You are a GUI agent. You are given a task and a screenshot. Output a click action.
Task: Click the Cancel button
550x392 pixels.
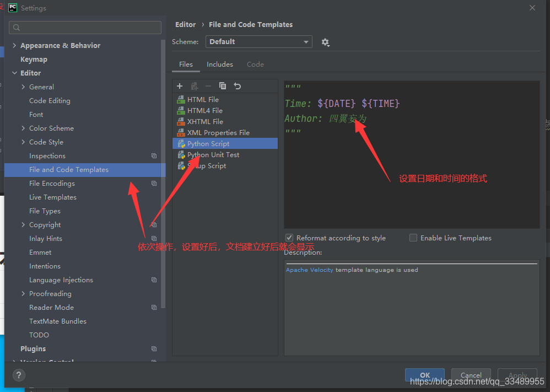(471, 375)
